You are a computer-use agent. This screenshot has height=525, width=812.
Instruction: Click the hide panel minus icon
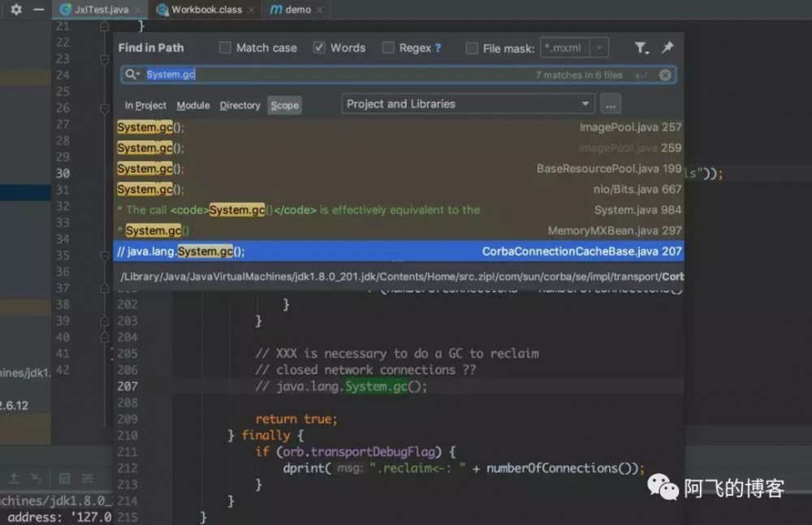click(x=38, y=10)
